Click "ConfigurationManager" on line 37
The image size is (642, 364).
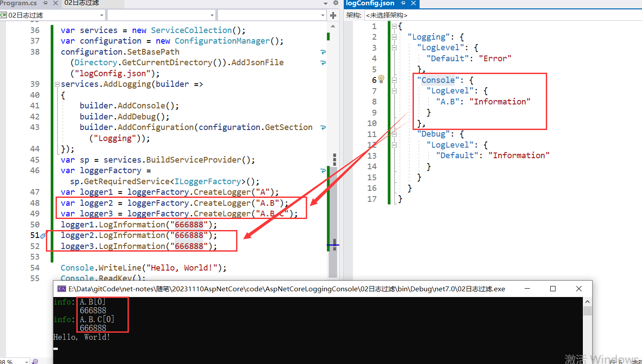click(222, 41)
